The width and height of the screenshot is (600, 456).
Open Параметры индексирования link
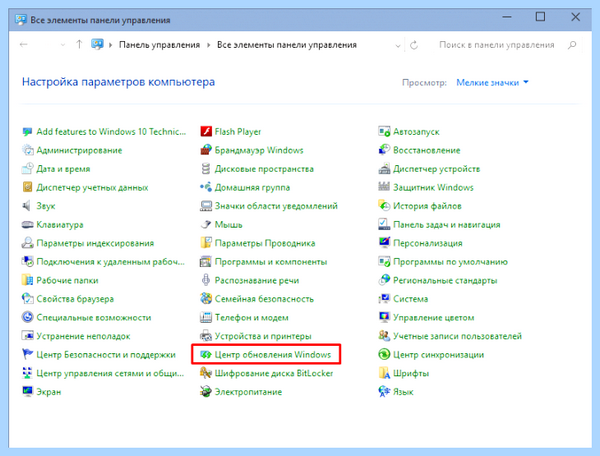click(x=95, y=243)
